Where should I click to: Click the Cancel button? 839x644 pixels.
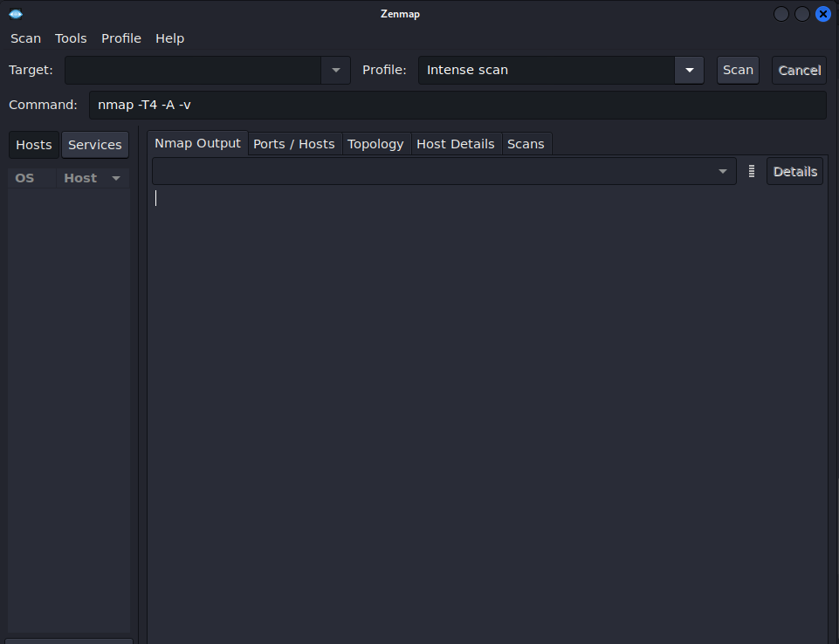point(799,70)
